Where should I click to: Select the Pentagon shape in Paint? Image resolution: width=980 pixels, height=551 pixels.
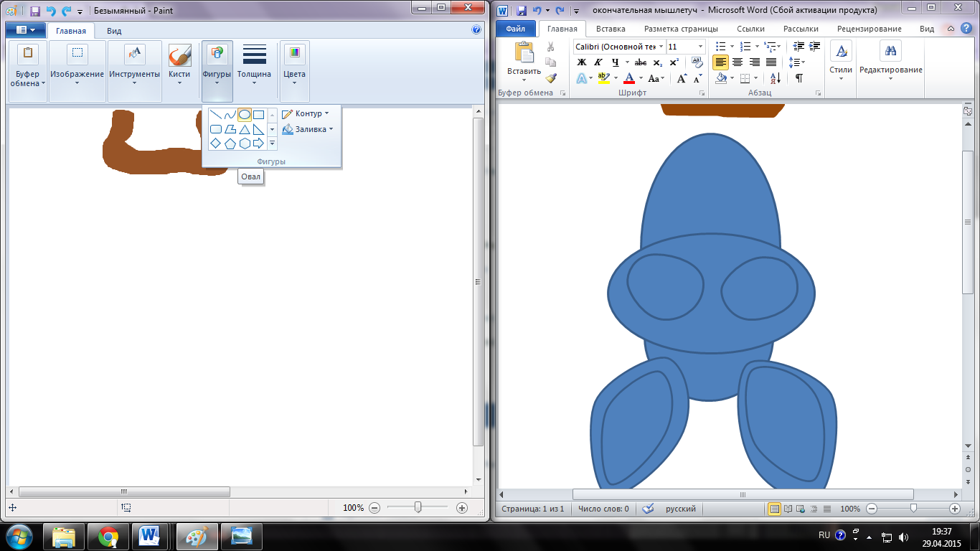click(230, 143)
